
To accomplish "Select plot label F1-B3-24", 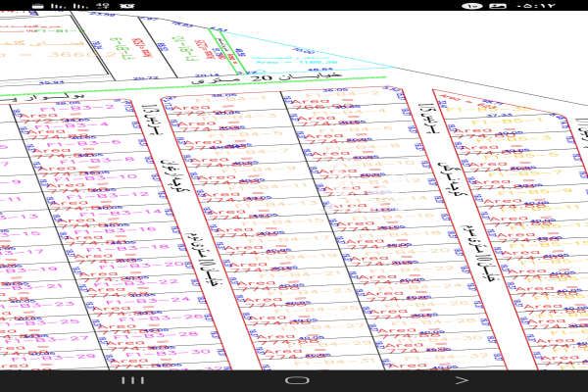I will pos(149,301).
